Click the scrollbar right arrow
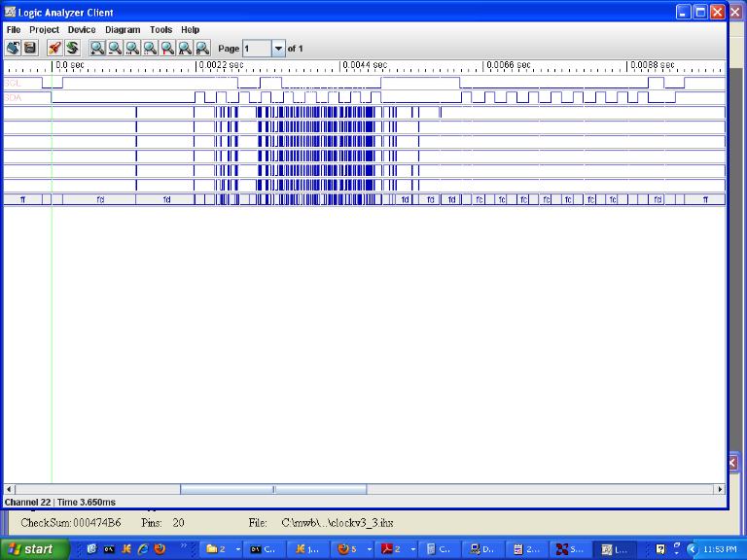The width and height of the screenshot is (747, 560). (x=720, y=489)
